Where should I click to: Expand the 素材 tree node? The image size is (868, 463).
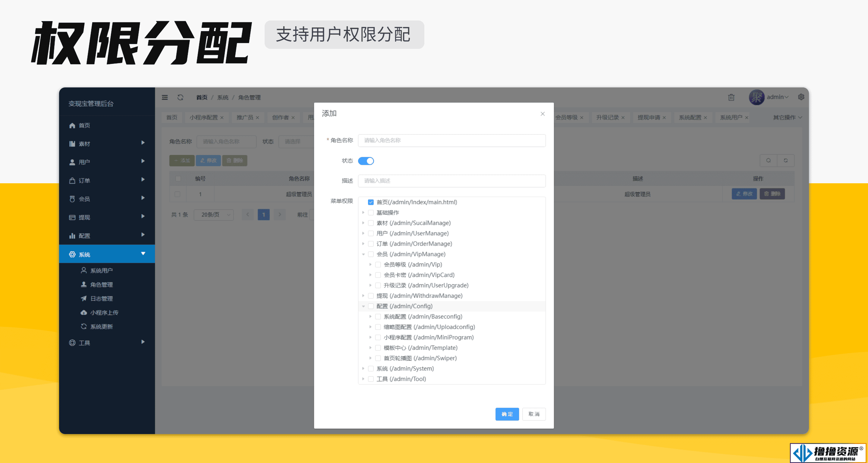click(363, 223)
